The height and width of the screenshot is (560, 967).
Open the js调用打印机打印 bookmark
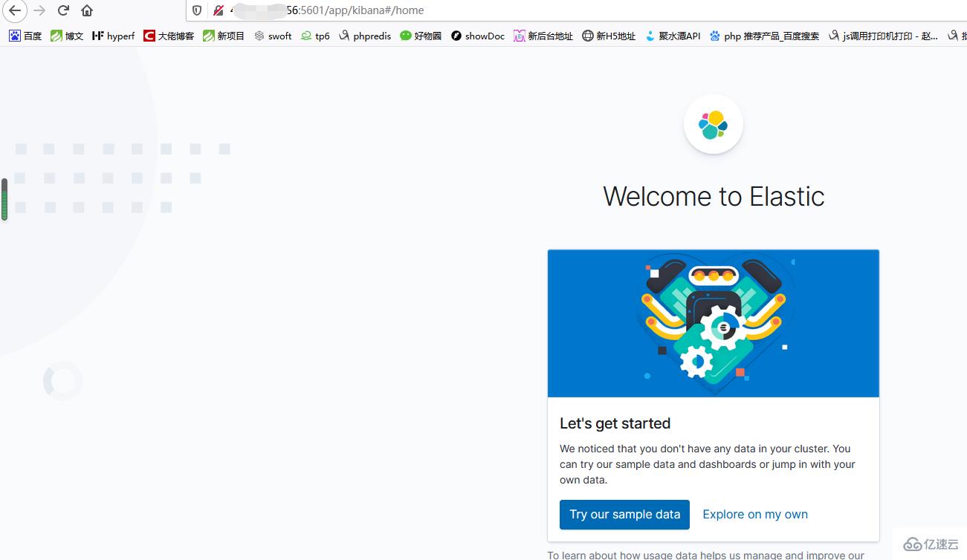(883, 36)
